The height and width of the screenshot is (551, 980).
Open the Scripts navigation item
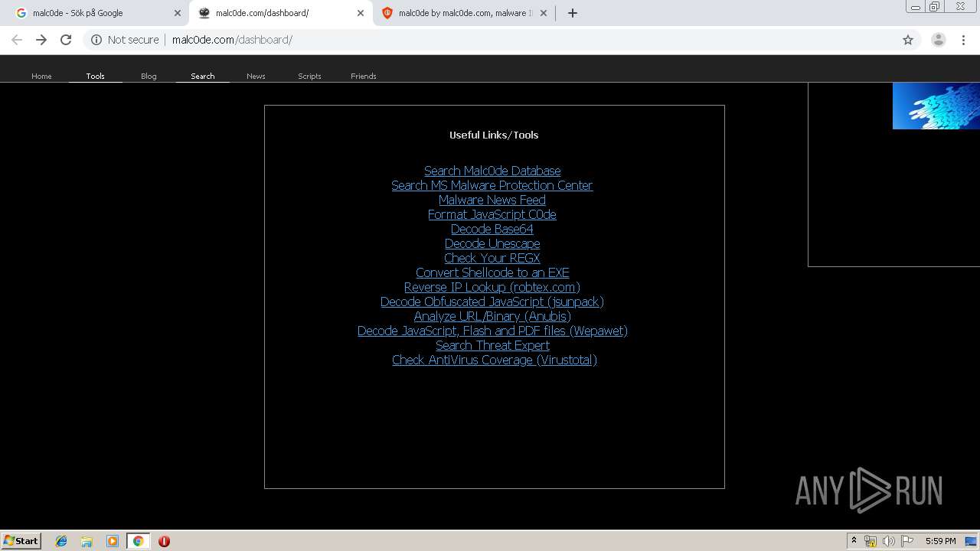pos(309,76)
